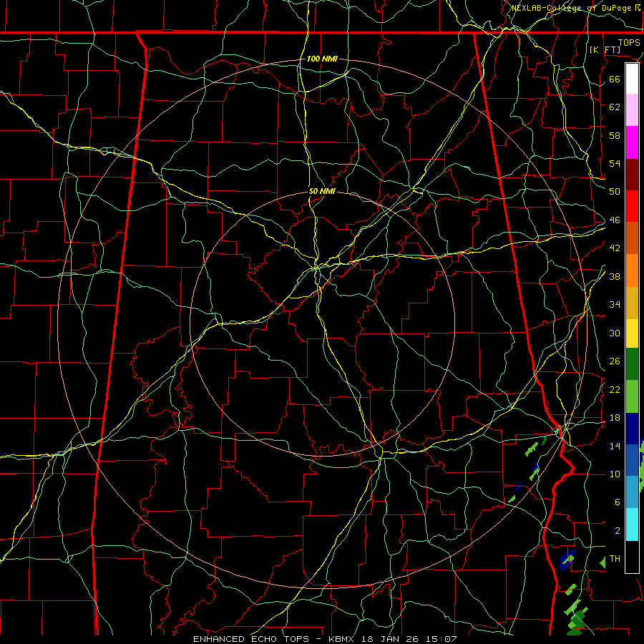Screen dimensions: 644x644
Task: Click legend value 2
Action: coord(617,531)
